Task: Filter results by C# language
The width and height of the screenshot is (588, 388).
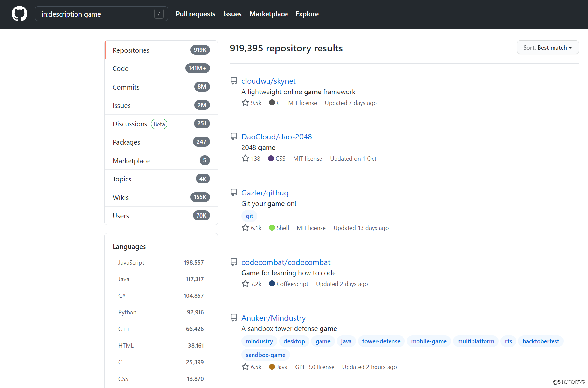Action: (x=161, y=296)
